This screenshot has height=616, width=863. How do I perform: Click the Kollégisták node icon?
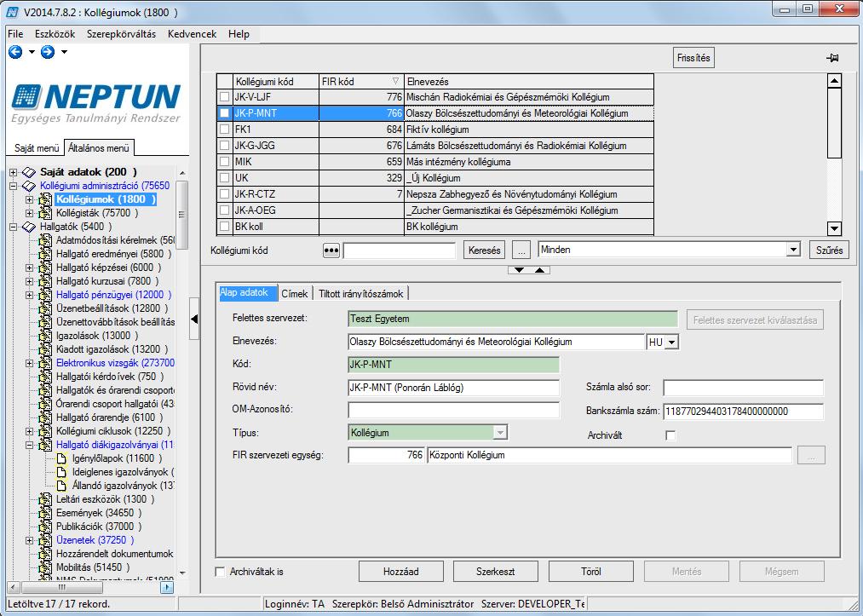coord(45,213)
